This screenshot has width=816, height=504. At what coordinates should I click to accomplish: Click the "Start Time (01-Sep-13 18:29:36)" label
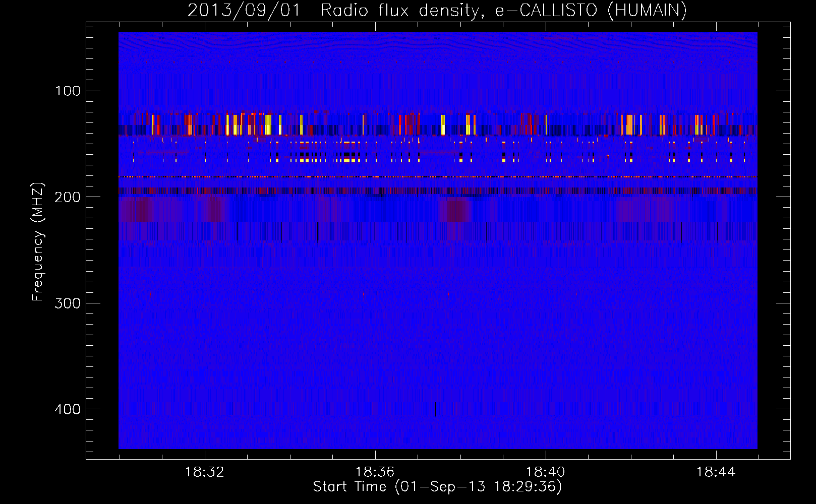click(x=437, y=487)
